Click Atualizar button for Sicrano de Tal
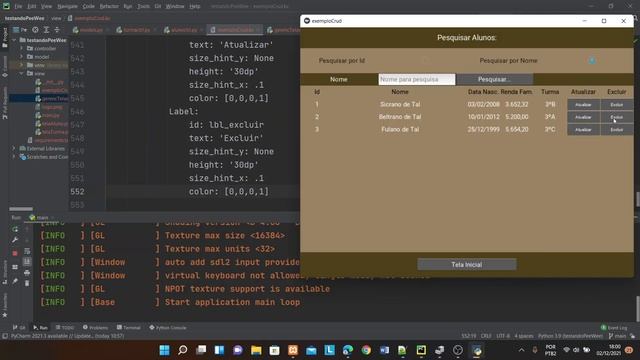640x360 pixels. coord(583,105)
